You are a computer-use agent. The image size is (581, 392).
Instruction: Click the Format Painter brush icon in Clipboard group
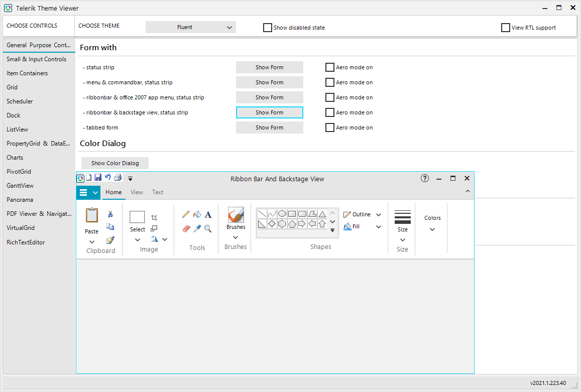click(110, 240)
